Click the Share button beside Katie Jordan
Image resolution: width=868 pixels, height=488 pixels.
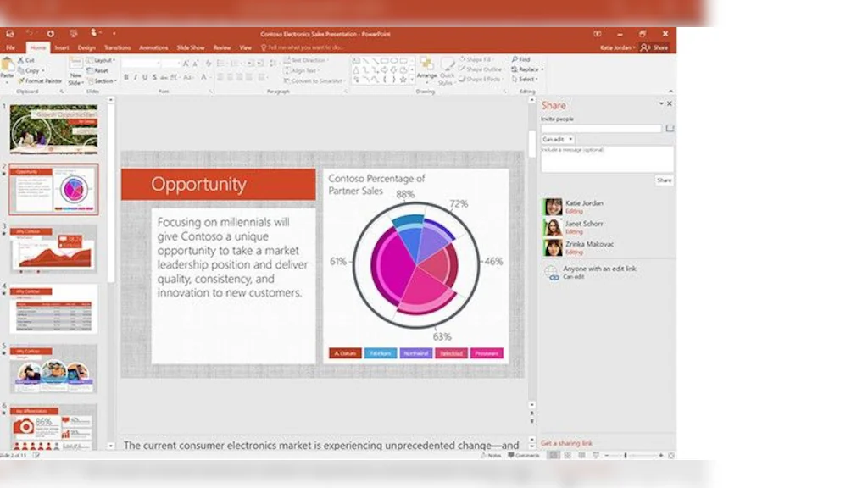[655, 47]
